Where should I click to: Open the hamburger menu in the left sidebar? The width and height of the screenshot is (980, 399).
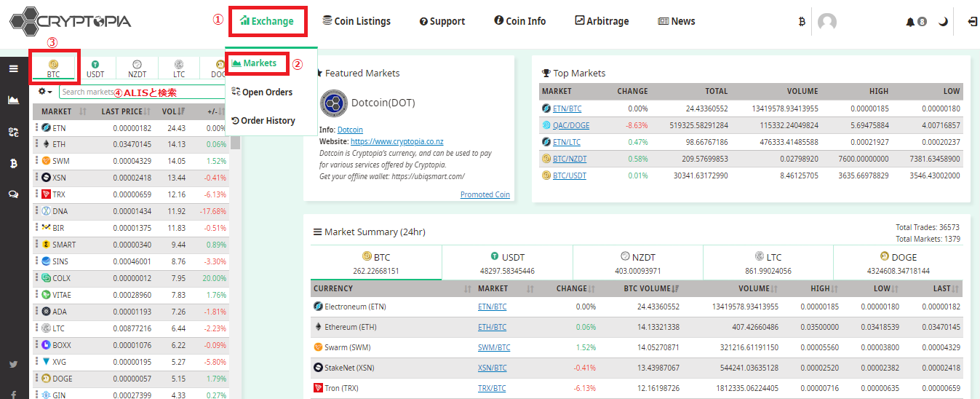click(13, 68)
